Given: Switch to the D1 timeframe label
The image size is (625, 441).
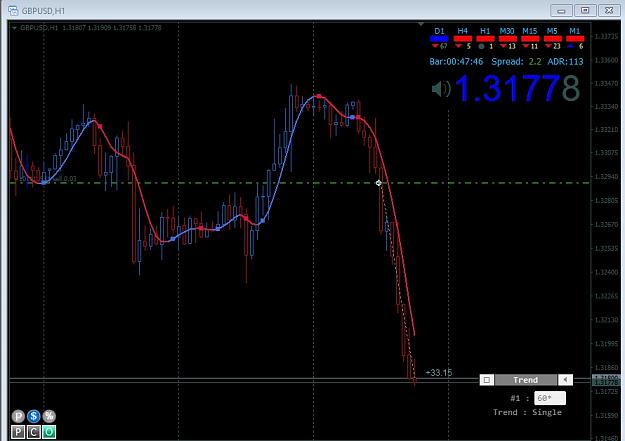Looking at the screenshot, I should coord(439,31).
